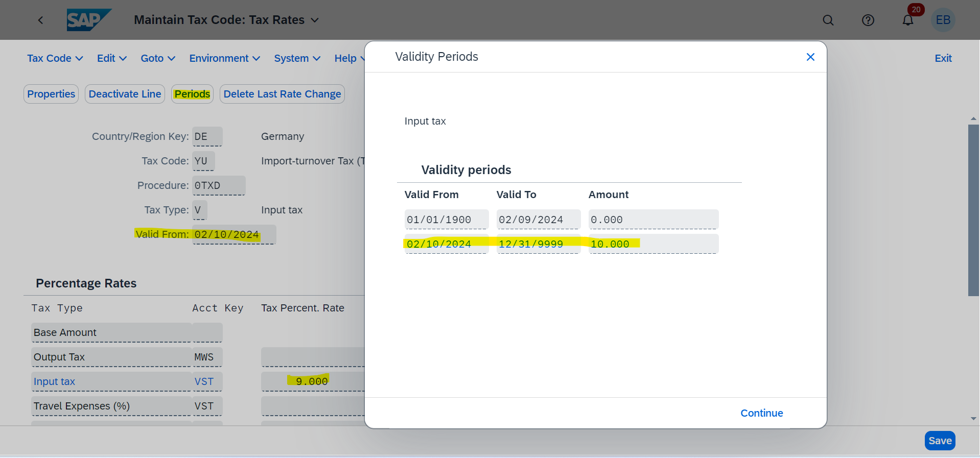
Task: Click the Valid From column header
Action: pos(432,195)
